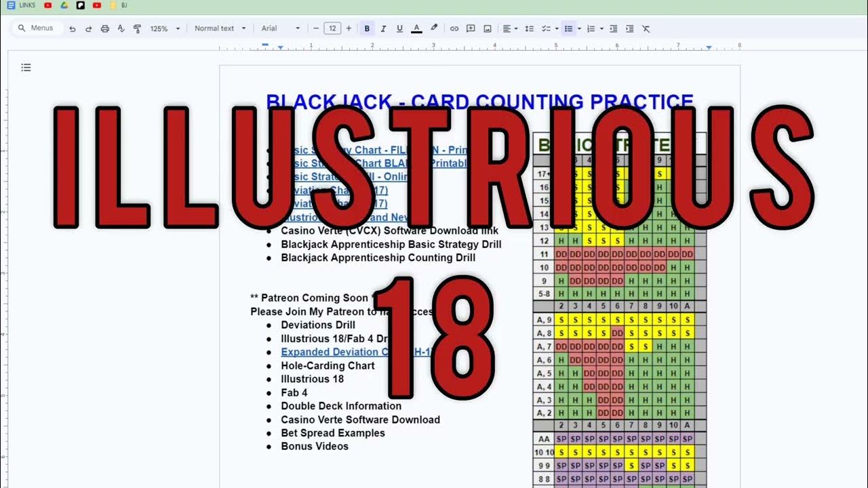Undo the last edit

click(73, 28)
